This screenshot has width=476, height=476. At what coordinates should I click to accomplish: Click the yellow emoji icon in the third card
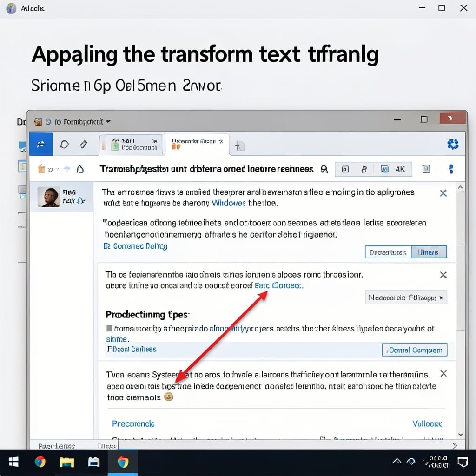168,397
